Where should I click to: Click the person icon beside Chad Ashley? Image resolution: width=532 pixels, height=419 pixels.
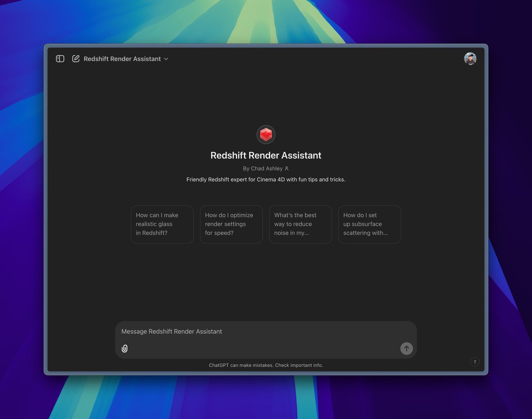tap(286, 168)
